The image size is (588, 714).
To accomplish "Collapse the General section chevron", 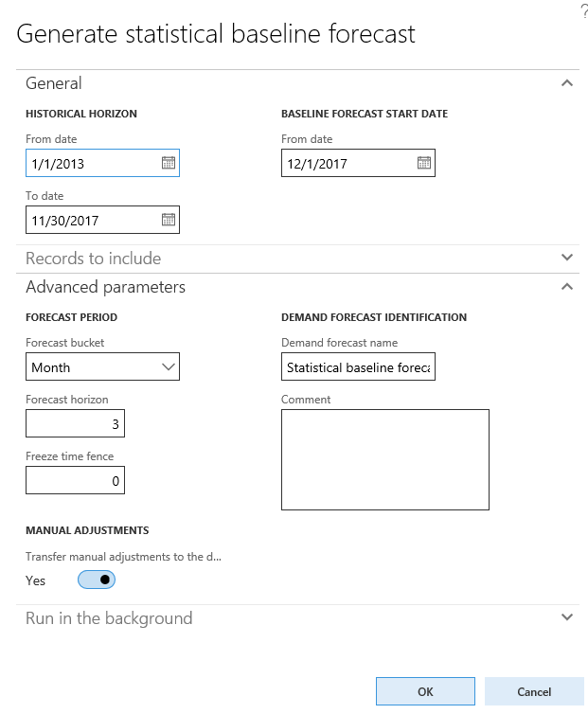I will [567, 83].
